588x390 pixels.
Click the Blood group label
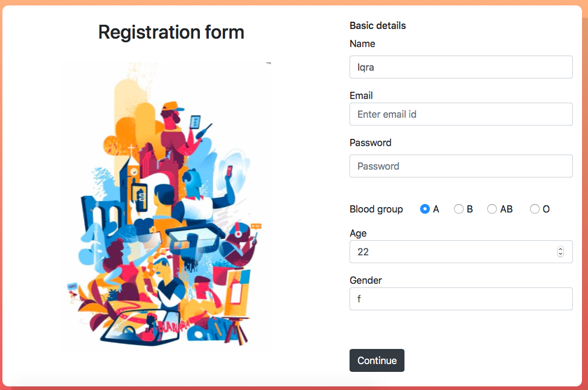[376, 209]
